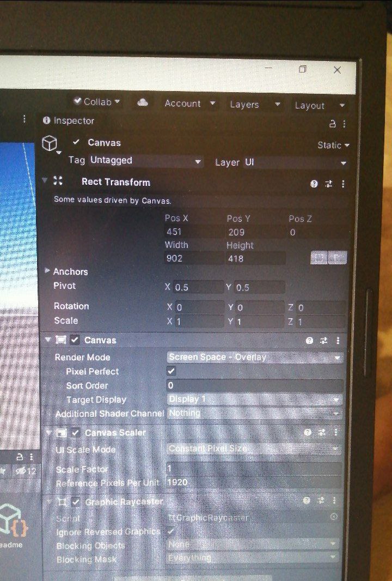Open Graphic Raycaster help icon
This screenshot has height=581, width=392.
point(306,500)
